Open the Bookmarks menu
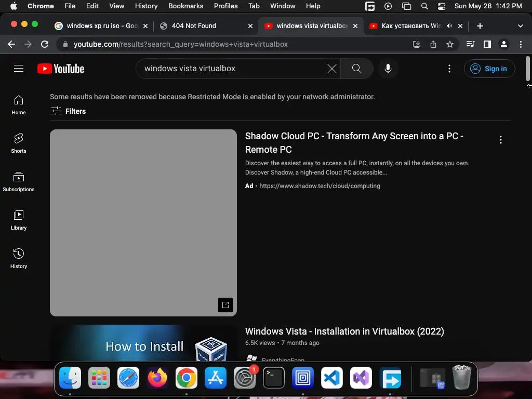Screen dimensions: 532x399 [x=185, y=6]
